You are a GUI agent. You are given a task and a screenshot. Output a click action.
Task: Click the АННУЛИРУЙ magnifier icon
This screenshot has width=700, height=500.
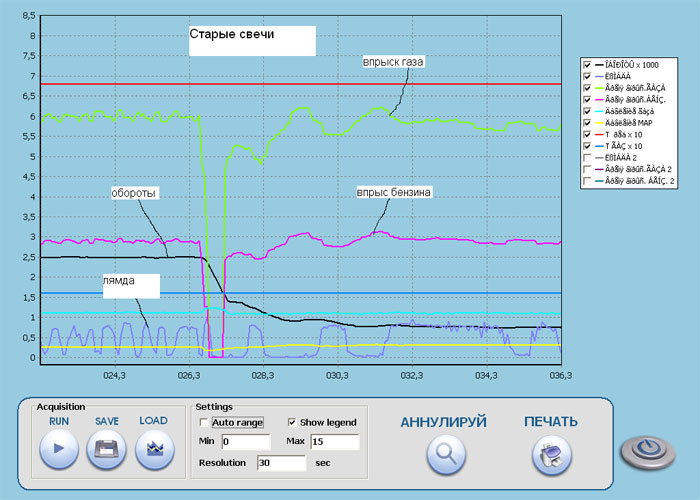click(x=446, y=454)
